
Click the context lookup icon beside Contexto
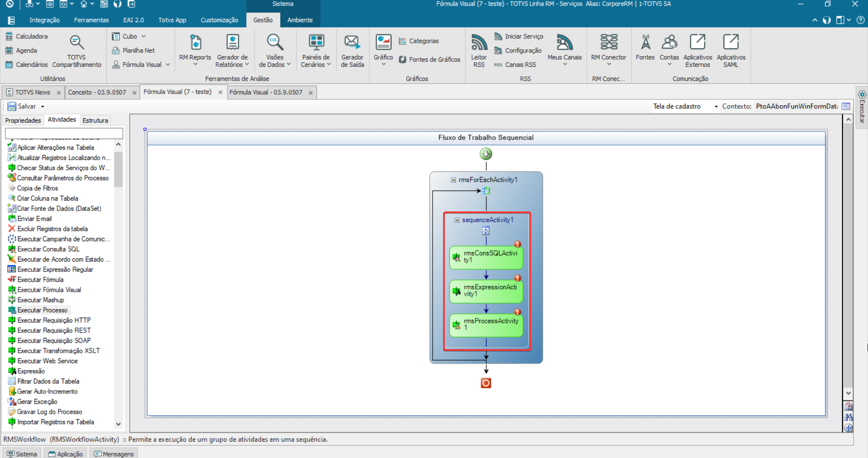846,106
